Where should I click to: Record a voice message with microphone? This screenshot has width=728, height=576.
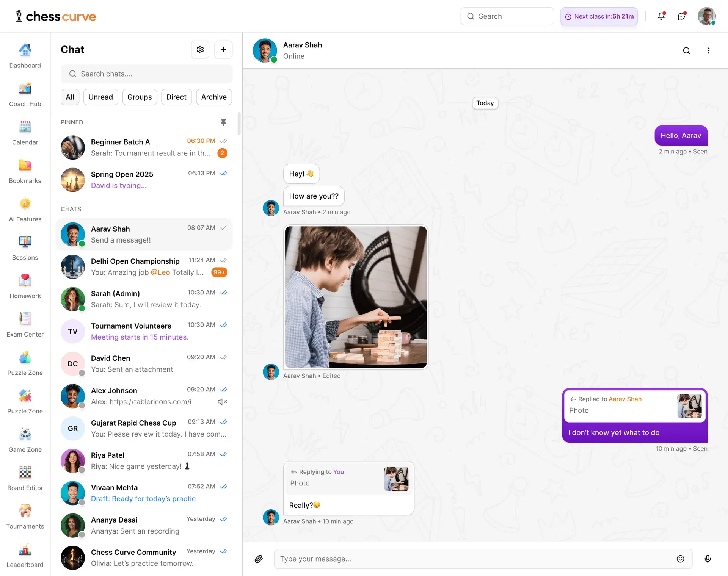coord(708,559)
